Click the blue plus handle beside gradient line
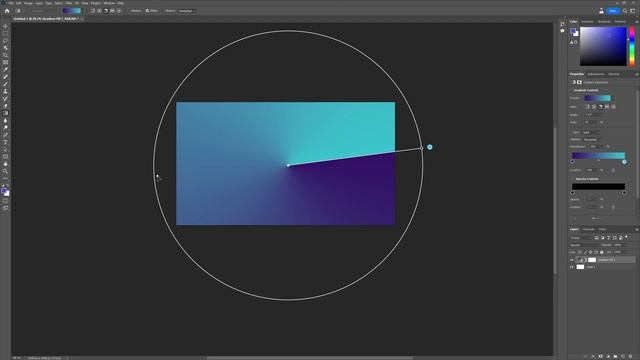This screenshot has height=360, width=640. tap(429, 147)
